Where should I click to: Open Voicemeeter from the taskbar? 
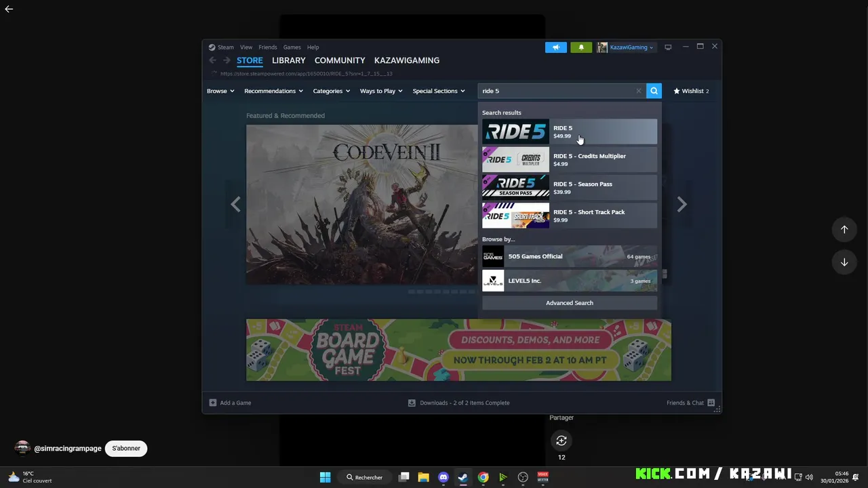point(542,477)
